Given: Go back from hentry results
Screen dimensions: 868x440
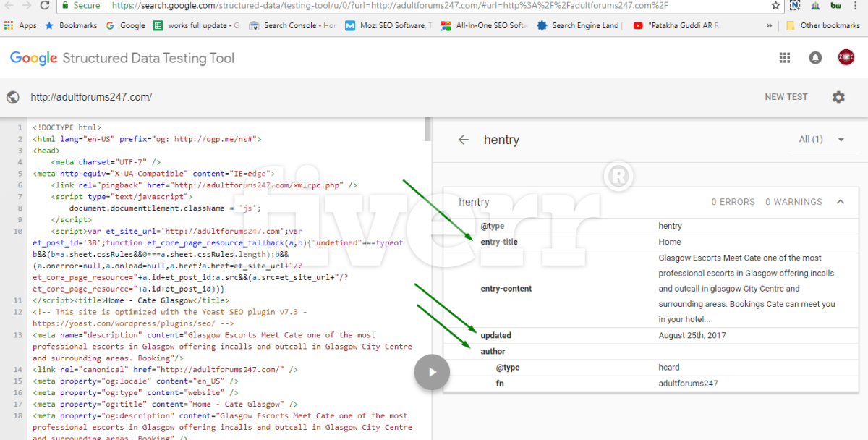Looking at the screenshot, I should pyautogui.click(x=464, y=140).
